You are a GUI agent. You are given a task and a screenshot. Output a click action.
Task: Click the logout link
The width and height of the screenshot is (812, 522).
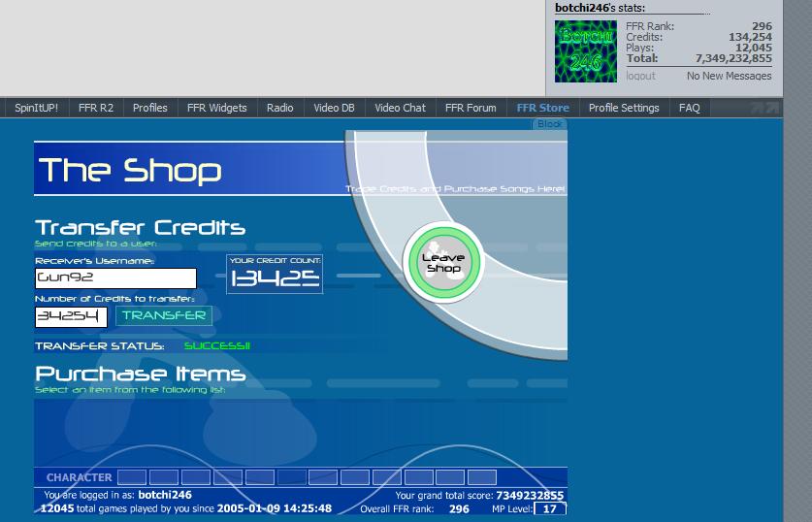tap(640, 76)
